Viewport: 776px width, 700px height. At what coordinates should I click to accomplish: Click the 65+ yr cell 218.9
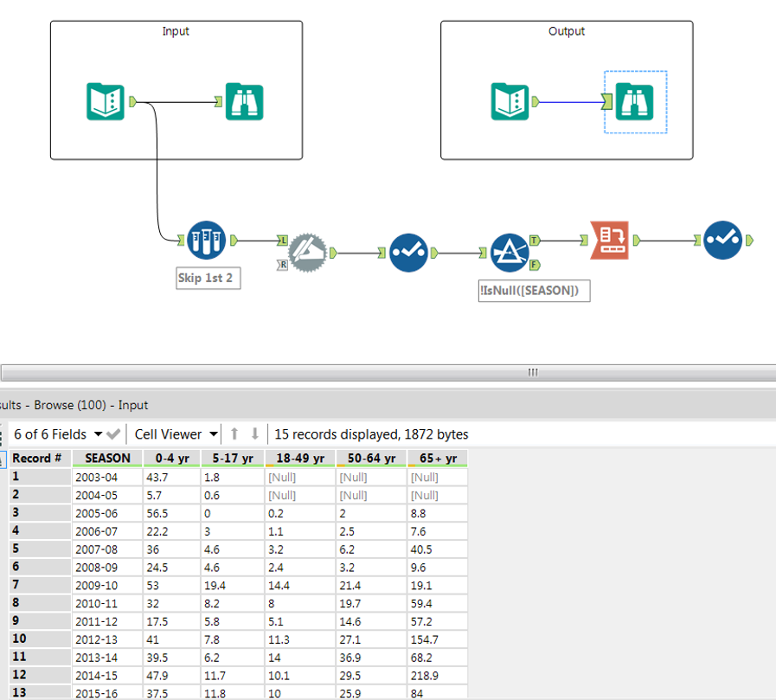[x=438, y=676]
